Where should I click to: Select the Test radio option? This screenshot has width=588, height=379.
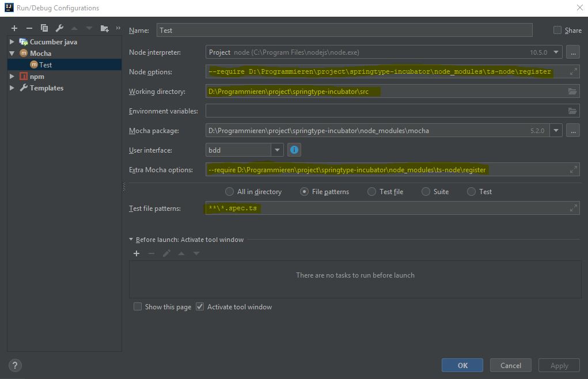pyautogui.click(x=471, y=192)
